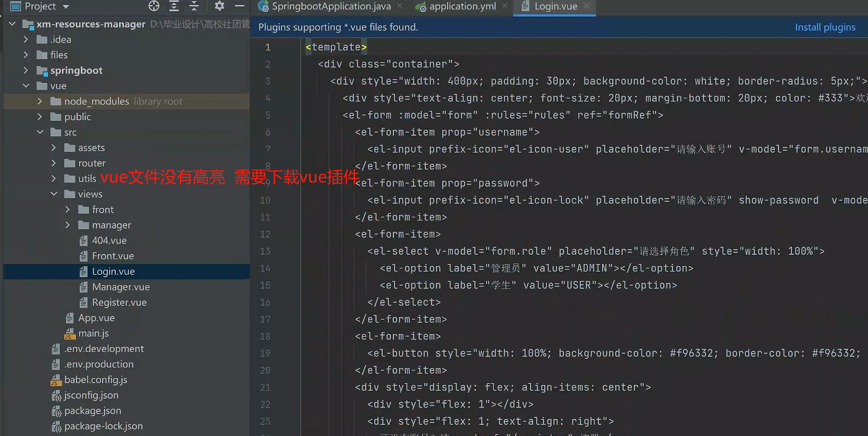Click the Login.vue tab file icon
868x436 pixels.
coord(526,6)
